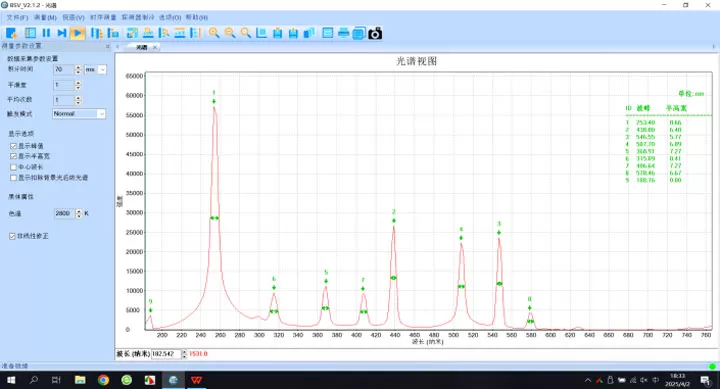
Task: Click the toolbar icon left of the diagonal-arrow icon
Action: click(113, 33)
